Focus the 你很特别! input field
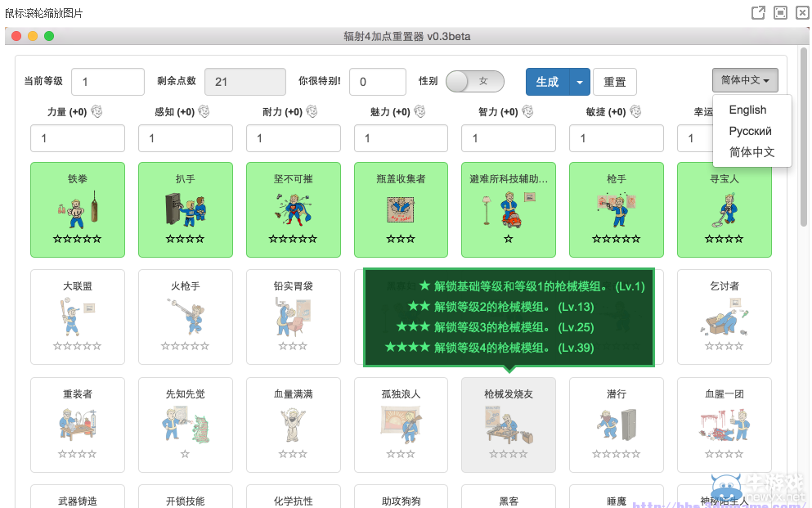The width and height of the screenshot is (812, 508). coord(378,82)
